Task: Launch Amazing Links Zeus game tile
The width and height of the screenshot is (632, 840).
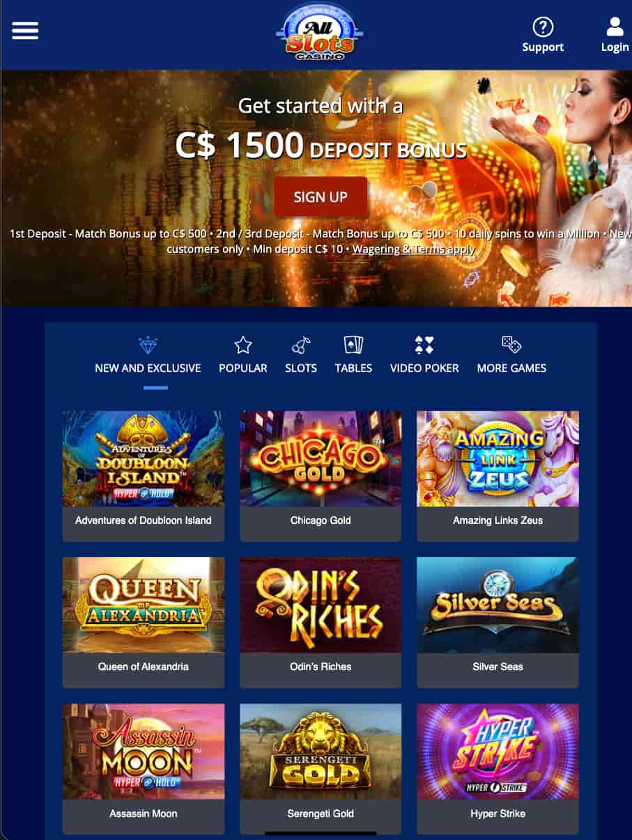Action: click(x=498, y=476)
